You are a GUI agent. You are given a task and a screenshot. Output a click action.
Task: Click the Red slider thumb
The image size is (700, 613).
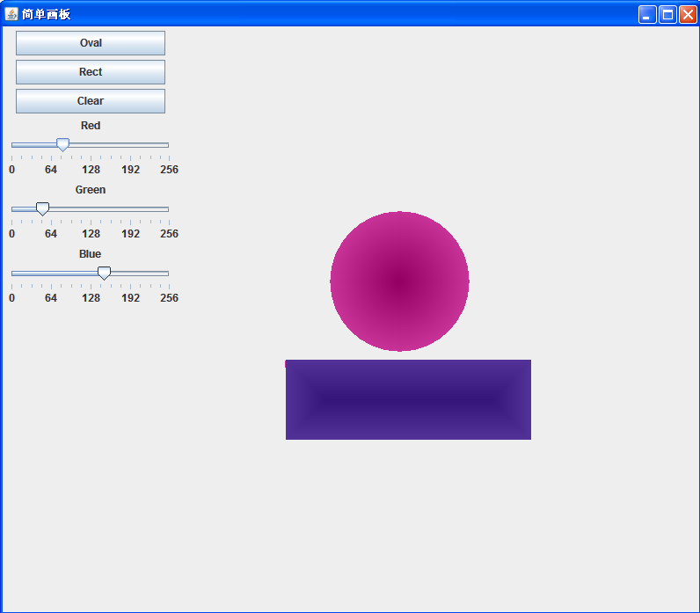coord(62,145)
